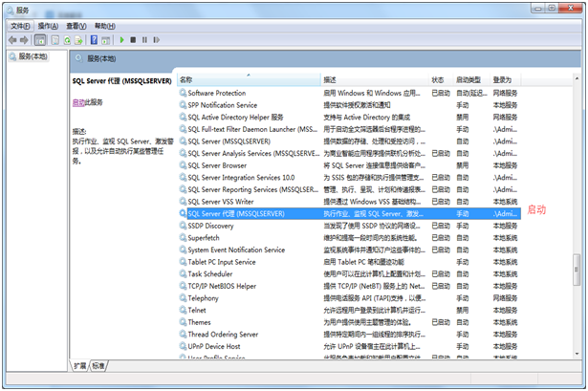
Task: Sort by the 描述 column header
Action: (x=375, y=80)
